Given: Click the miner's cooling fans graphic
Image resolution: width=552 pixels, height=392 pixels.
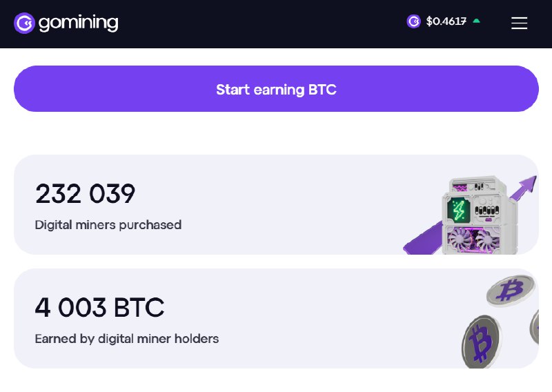Looking at the screenshot, I should [x=473, y=239].
